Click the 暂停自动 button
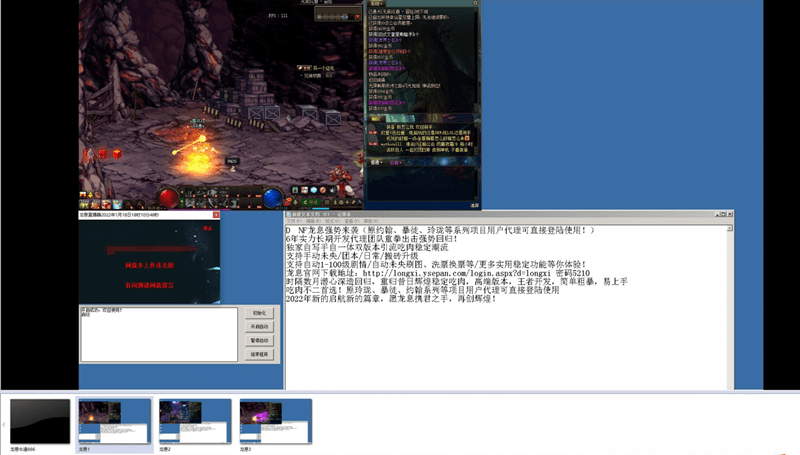Viewport: 800px width, 455px height. pos(259,340)
